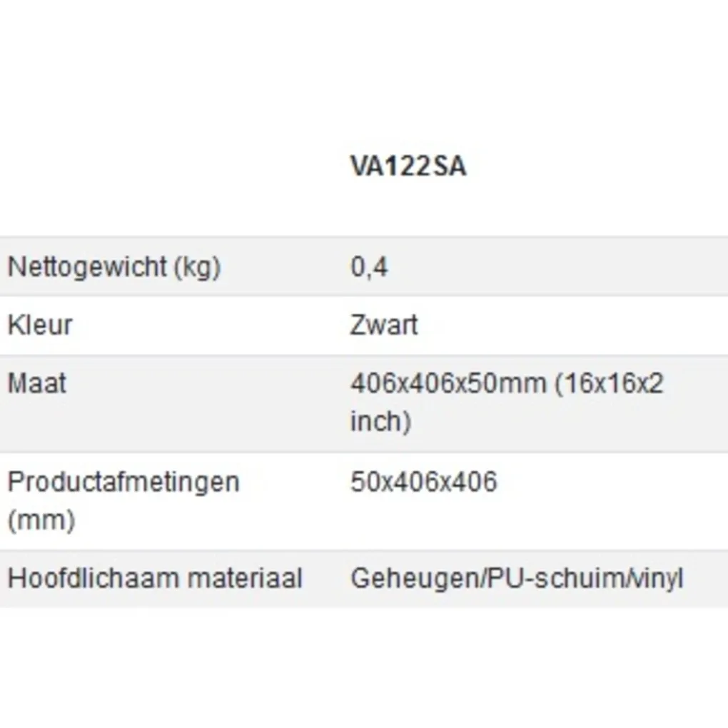Select the Nettogewicht (kg) row label
The width and height of the screenshot is (728, 728).
point(114,267)
